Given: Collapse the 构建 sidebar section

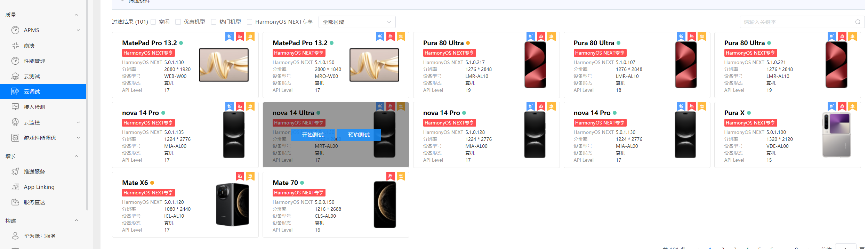Looking at the screenshot, I should [x=77, y=220].
